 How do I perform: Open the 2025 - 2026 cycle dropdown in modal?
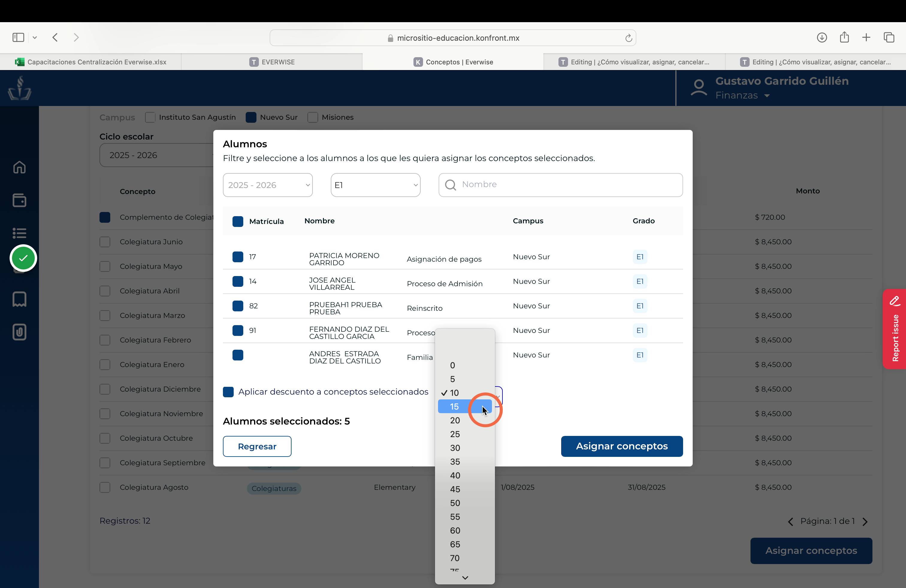pyautogui.click(x=268, y=185)
